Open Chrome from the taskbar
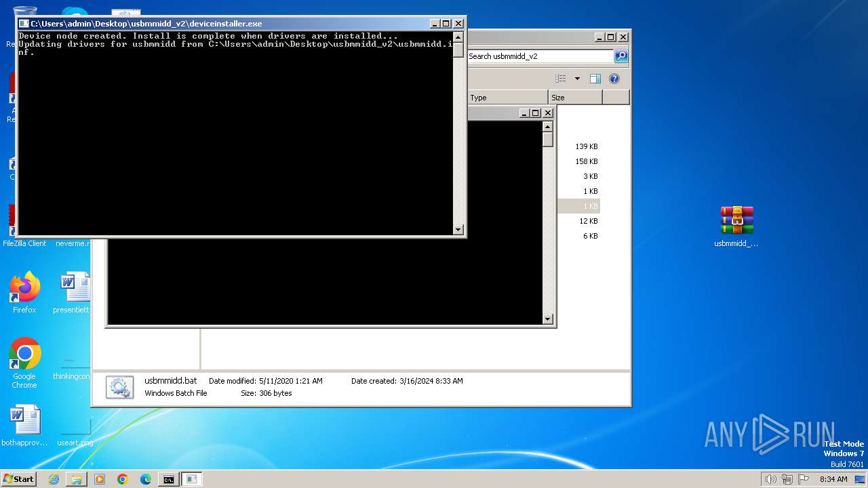Screen dimensions: 868x488 [x=123, y=479]
